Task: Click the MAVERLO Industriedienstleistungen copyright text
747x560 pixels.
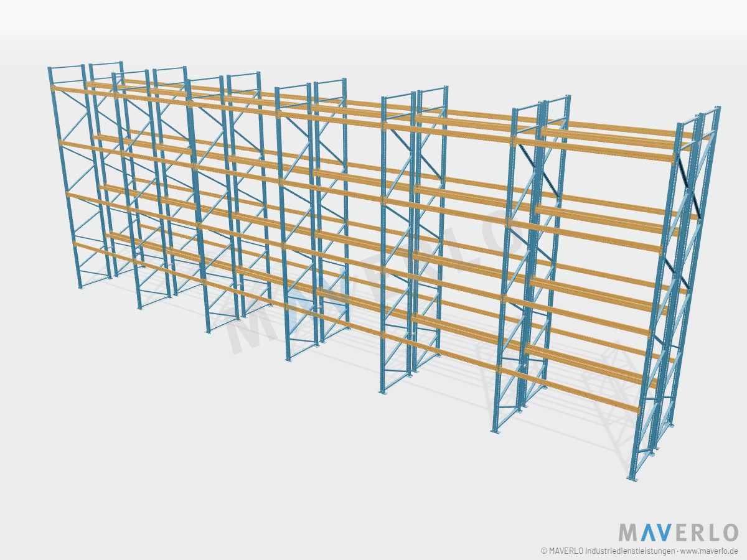Action: (611, 551)
